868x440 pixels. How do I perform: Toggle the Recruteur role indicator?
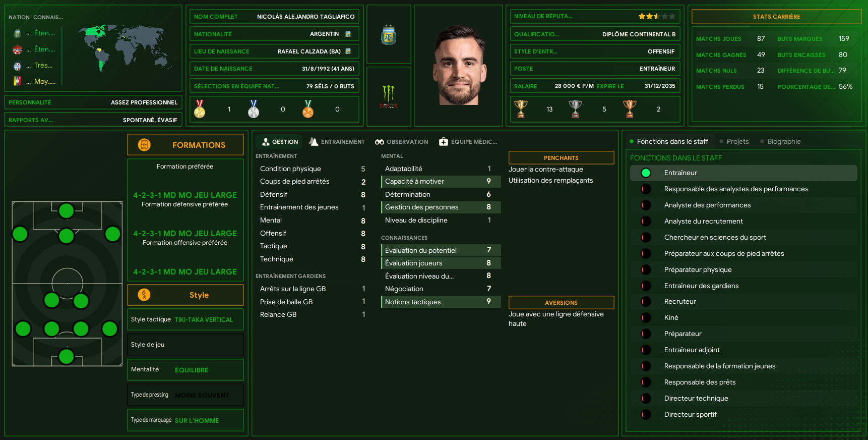tap(646, 302)
